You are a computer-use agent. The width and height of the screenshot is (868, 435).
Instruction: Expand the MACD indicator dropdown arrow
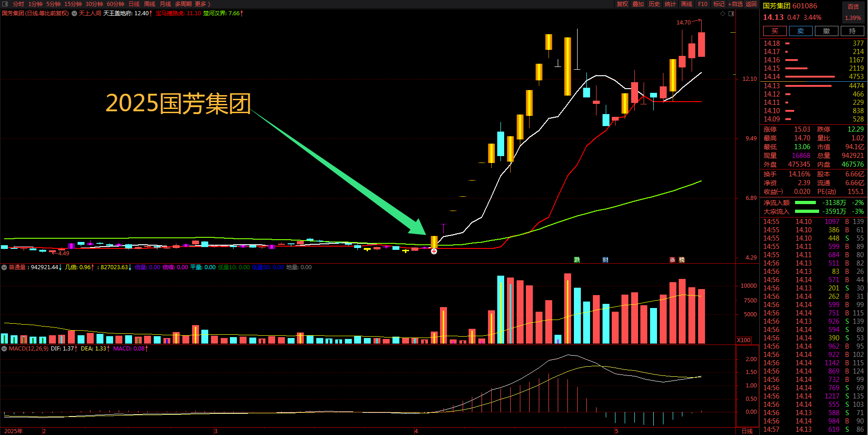[x=4, y=349]
